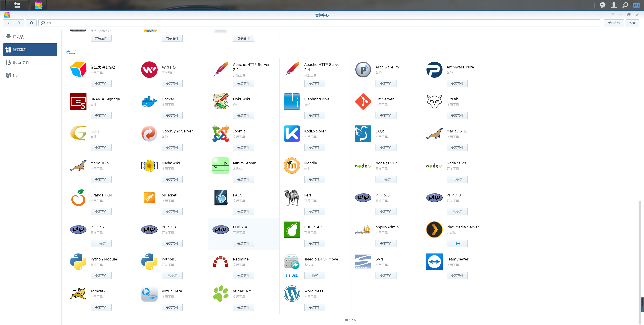Open the user account icon
The image size is (644, 325).
click(x=614, y=5)
